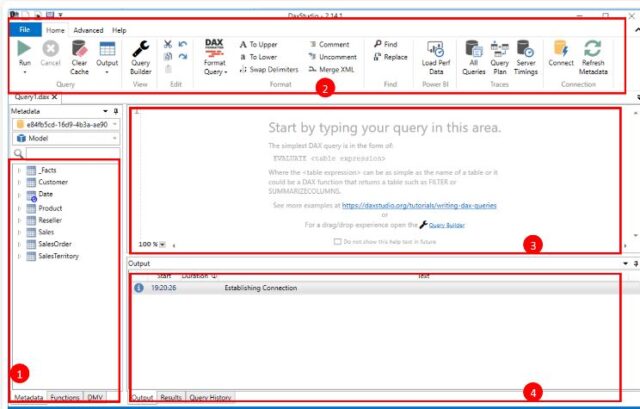Expand the SalesOrder table
640x409 pixels.
(19, 244)
